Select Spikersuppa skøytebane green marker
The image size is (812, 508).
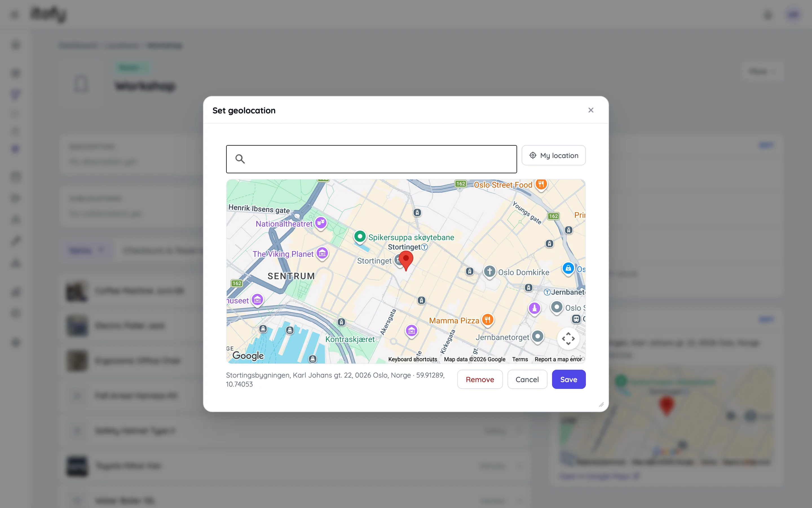coord(360,237)
